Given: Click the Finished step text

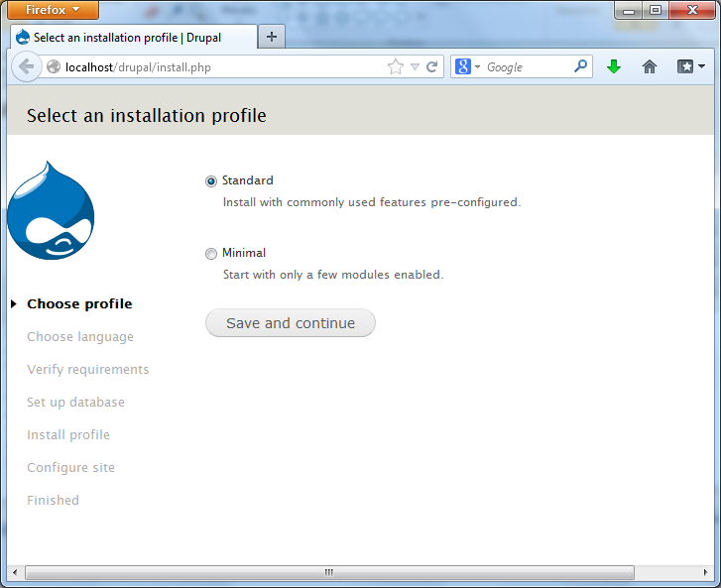Looking at the screenshot, I should click(x=53, y=500).
